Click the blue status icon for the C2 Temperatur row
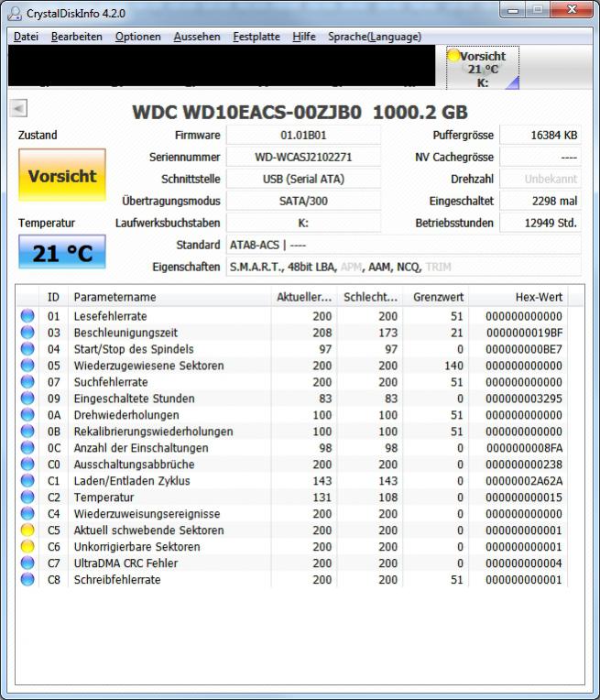Screen dimensions: 600x700 pyautogui.click(x=27, y=497)
